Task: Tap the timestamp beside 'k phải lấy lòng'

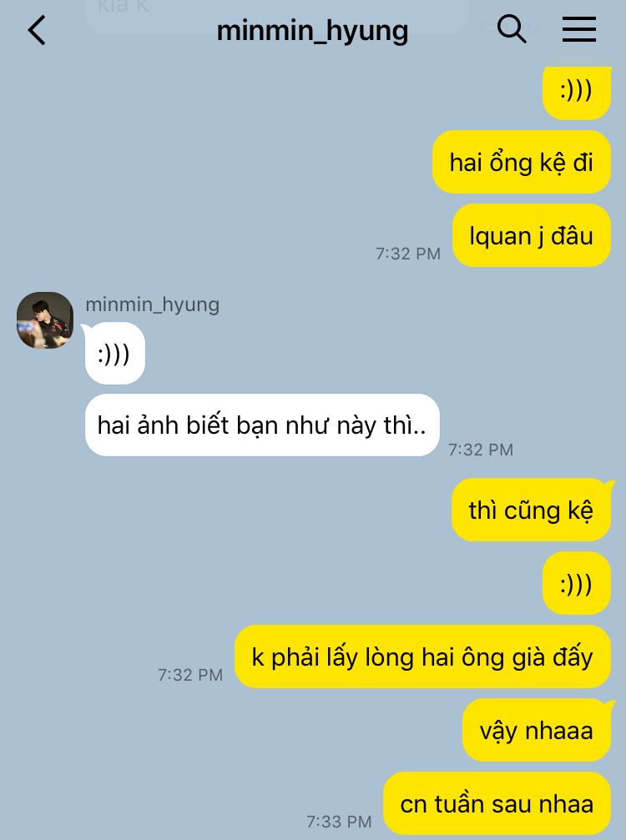Action: pos(190,675)
